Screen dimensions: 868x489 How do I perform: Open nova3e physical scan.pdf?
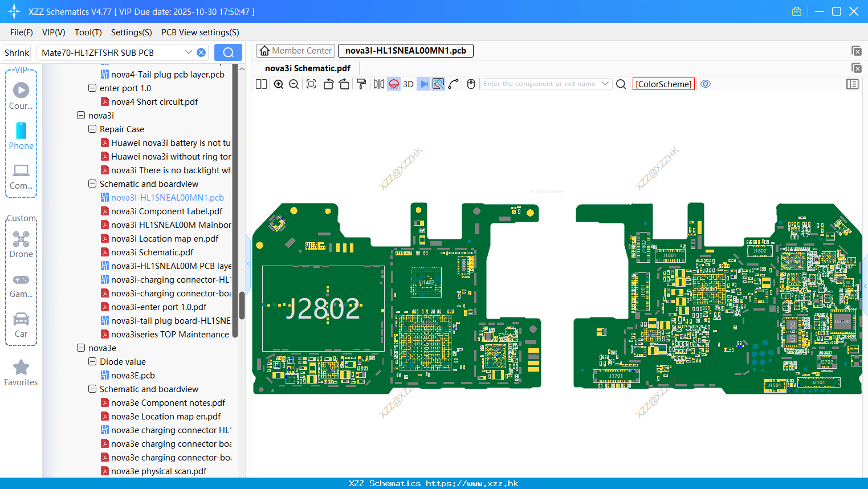158,471
